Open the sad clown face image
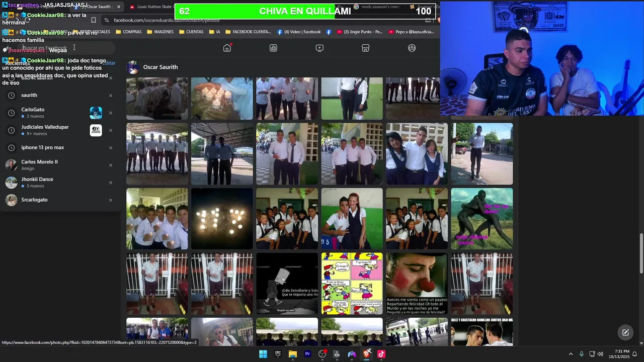The height and width of the screenshot is (362, 644). point(417,284)
